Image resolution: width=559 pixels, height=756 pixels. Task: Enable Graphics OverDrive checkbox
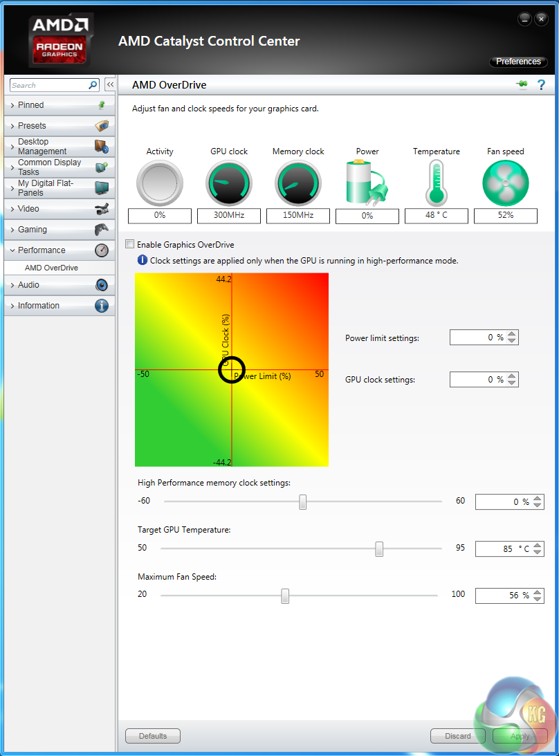129,245
